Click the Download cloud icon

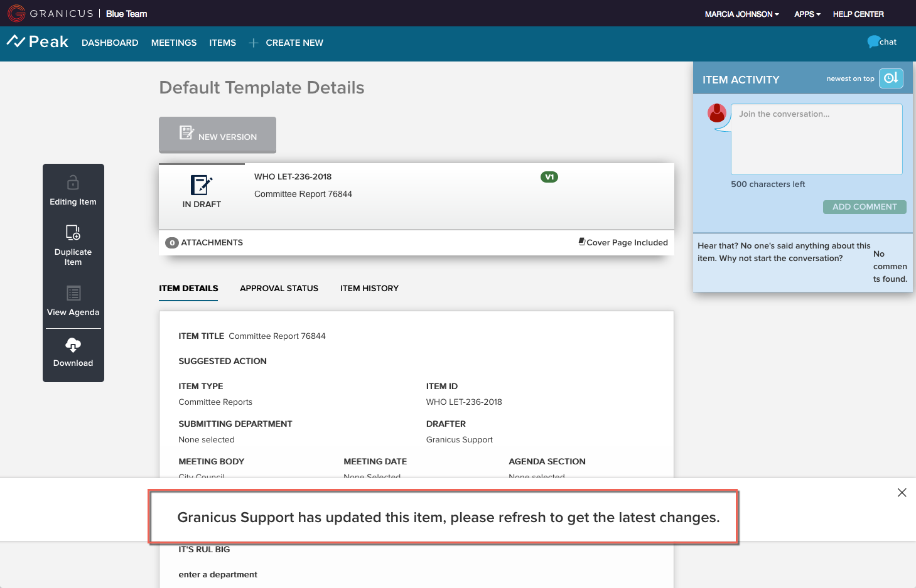pos(73,345)
